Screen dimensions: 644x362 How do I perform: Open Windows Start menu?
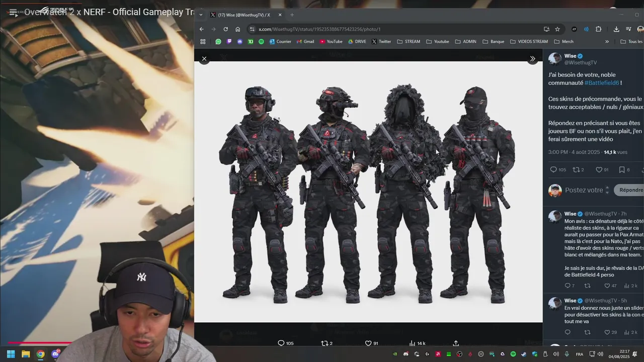[11, 354]
